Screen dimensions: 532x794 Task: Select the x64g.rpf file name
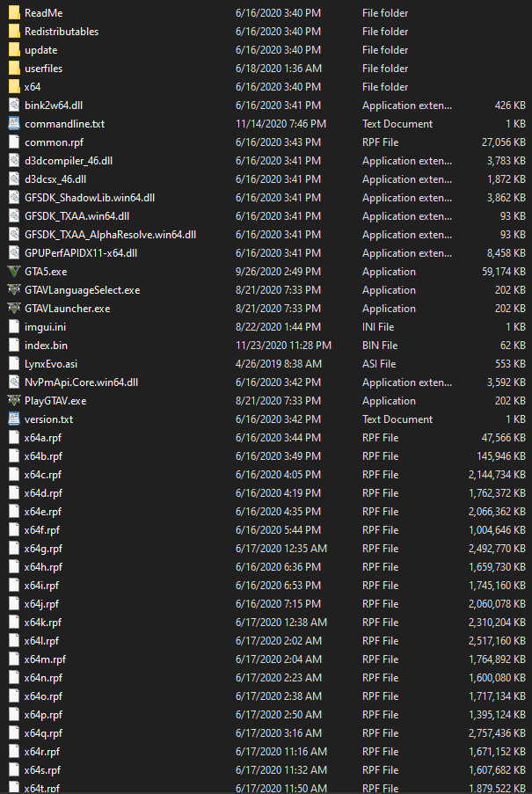[44, 549]
